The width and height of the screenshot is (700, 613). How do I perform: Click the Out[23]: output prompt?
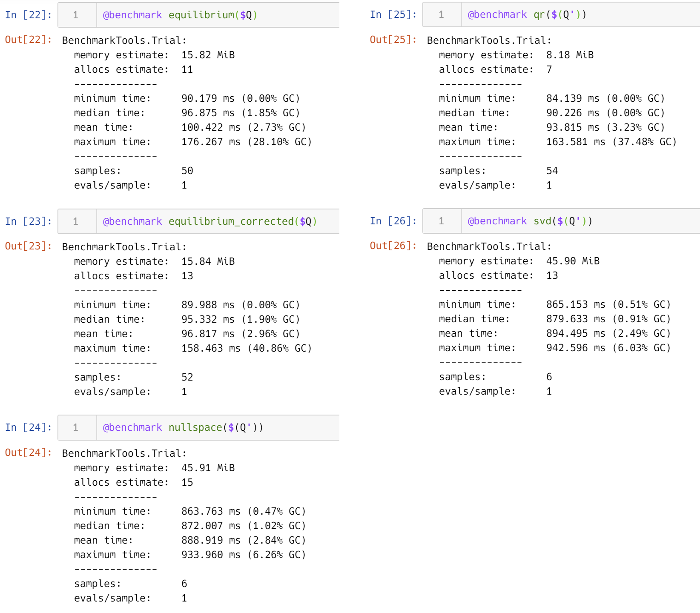click(x=29, y=246)
